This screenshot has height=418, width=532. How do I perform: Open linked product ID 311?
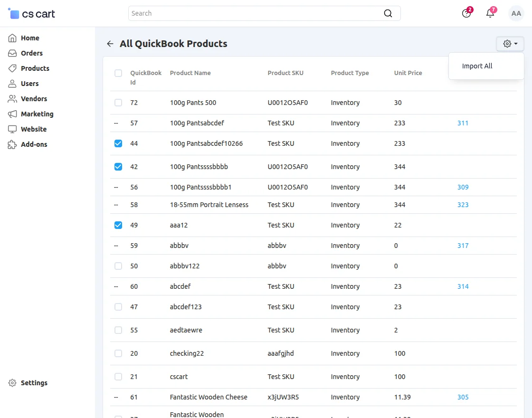click(463, 123)
